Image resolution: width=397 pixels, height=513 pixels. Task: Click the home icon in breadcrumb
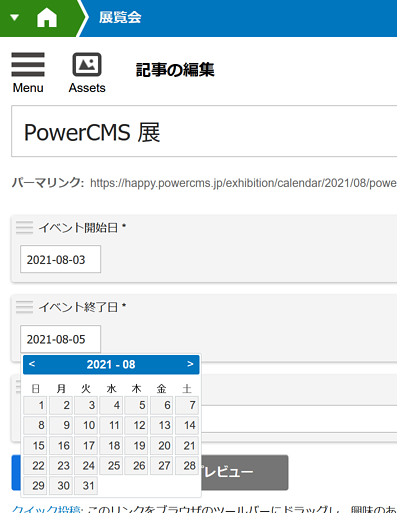(47, 17)
